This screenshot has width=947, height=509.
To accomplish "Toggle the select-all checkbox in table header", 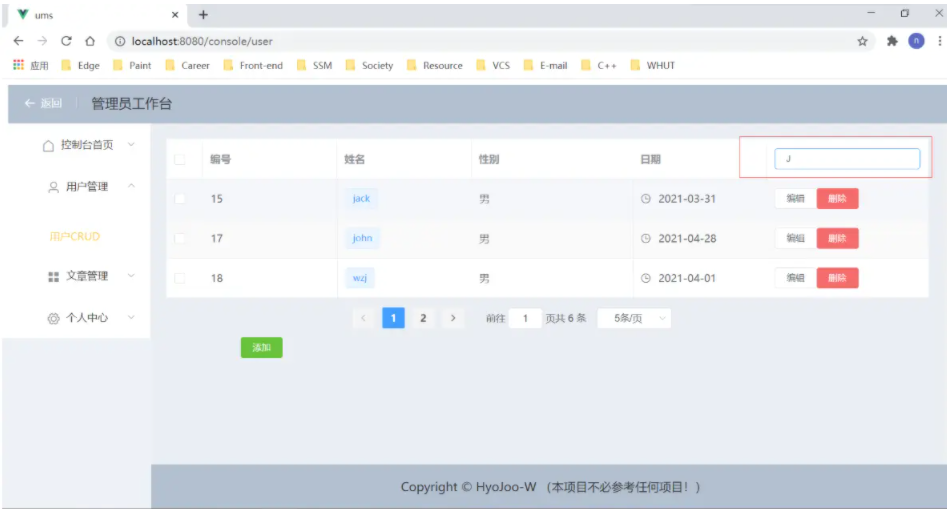I will [179, 159].
